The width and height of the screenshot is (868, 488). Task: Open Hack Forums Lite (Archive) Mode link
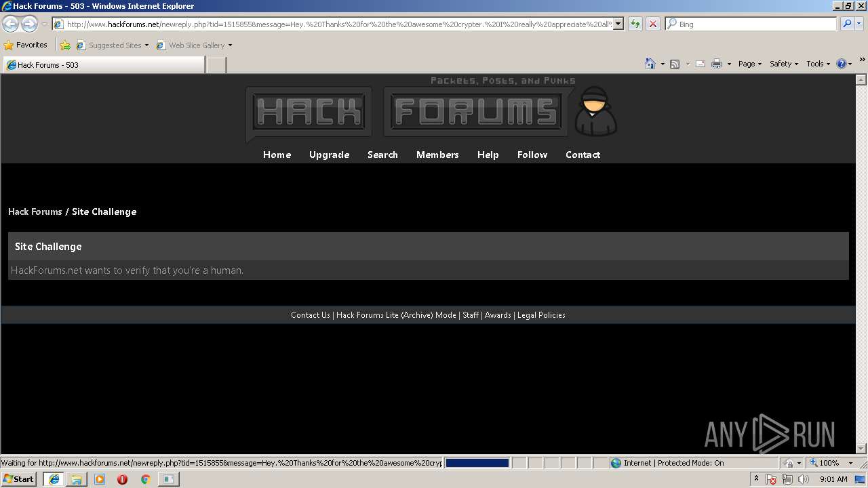396,315
